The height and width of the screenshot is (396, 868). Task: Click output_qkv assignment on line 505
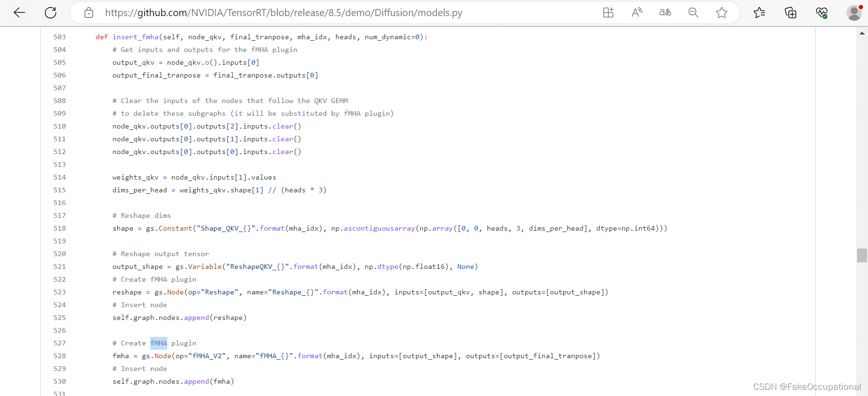point(186,62)
